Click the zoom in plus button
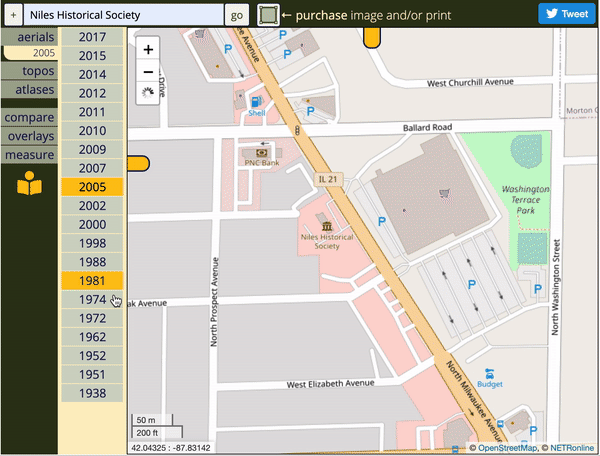 148,49
